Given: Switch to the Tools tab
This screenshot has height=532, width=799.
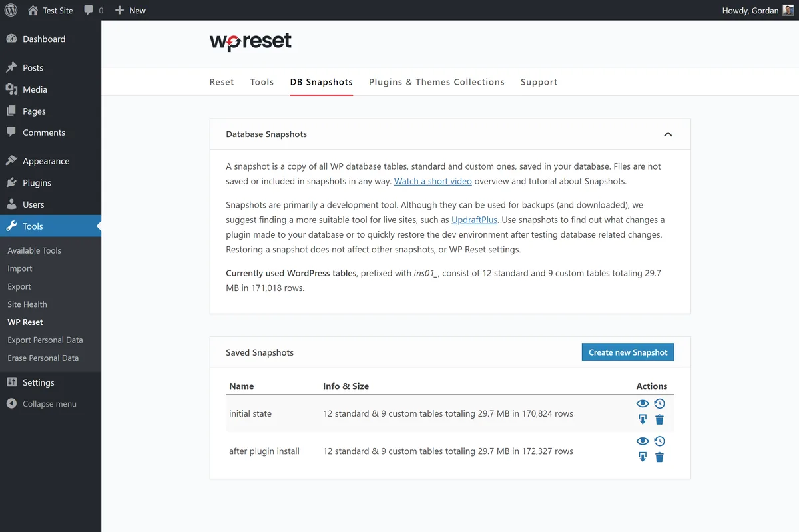Looking at the screenshot, I should 262,82.
